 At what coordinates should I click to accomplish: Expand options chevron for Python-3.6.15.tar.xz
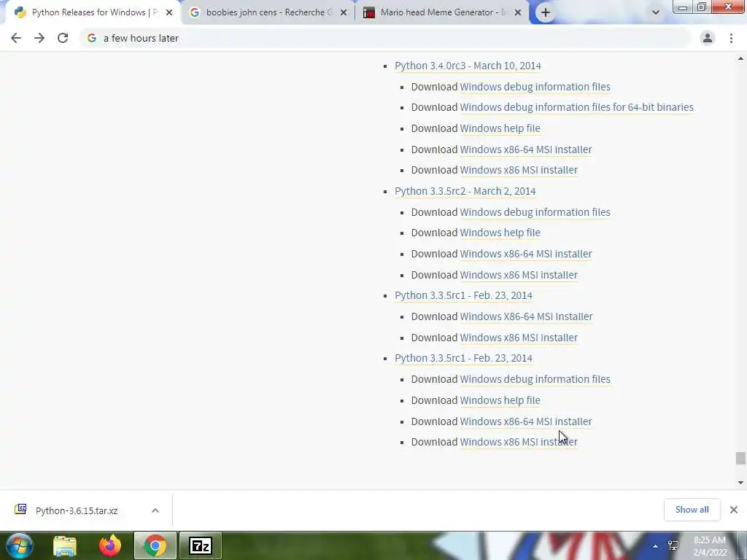(x=155, y=510)
